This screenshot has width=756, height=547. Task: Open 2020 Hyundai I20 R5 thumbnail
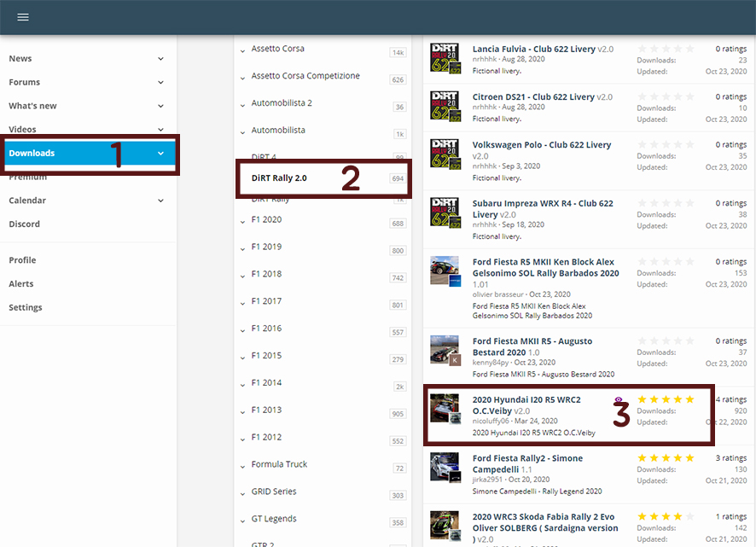(x=445, y=409)
